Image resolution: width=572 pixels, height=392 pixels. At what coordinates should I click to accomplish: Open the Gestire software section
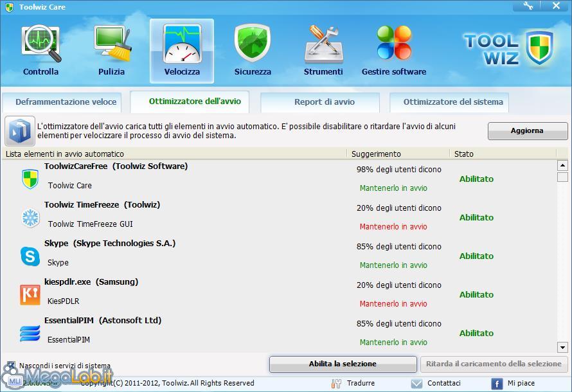[x=394, y=50]
